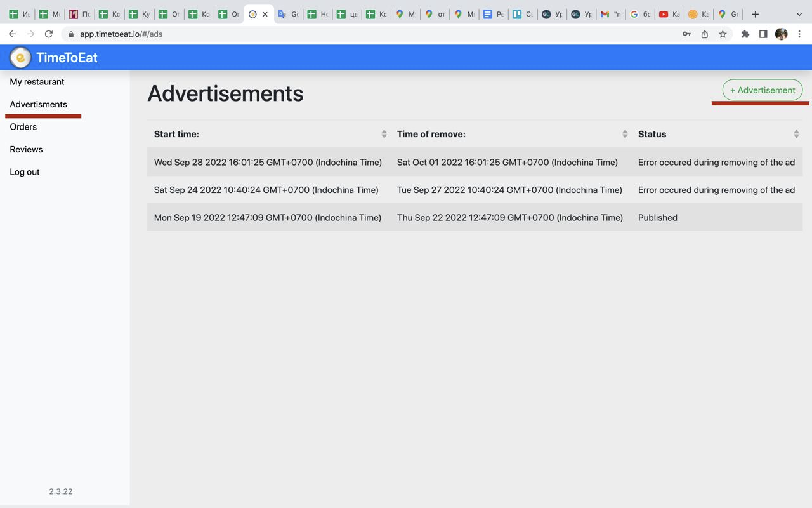The height and width of the screenshot is (508, 812).
Task: Click the error status in the Sep 24 row
Action: pyautogui.click(x=716, y=190)
